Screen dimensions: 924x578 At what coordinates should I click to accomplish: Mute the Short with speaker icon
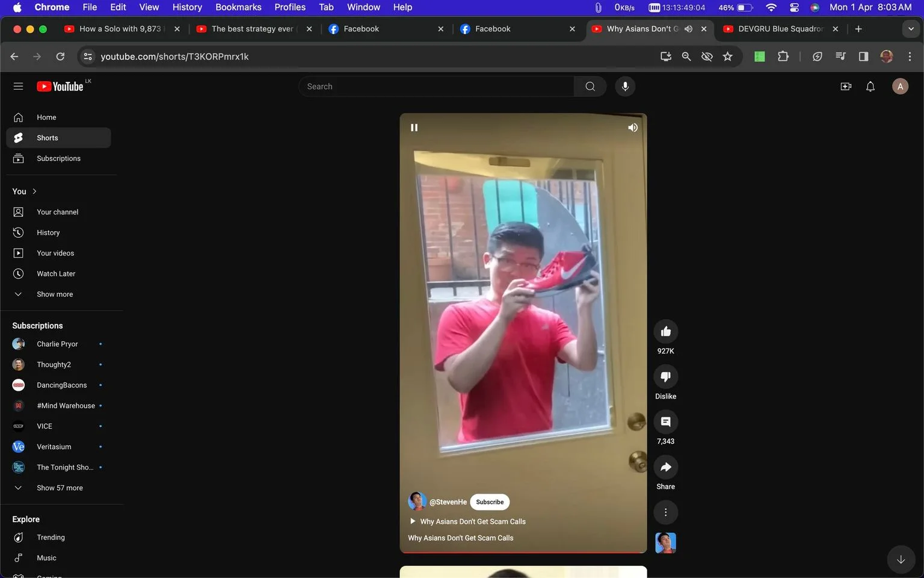(633, 128)
